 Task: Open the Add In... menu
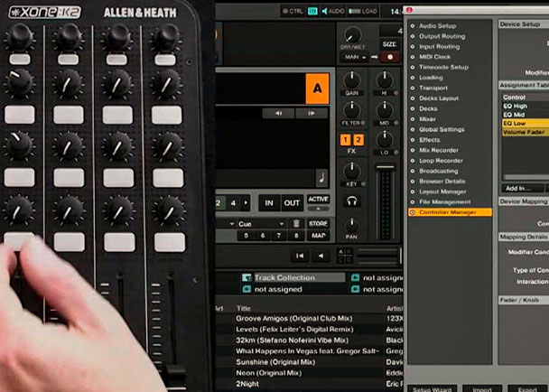point(522,188)
